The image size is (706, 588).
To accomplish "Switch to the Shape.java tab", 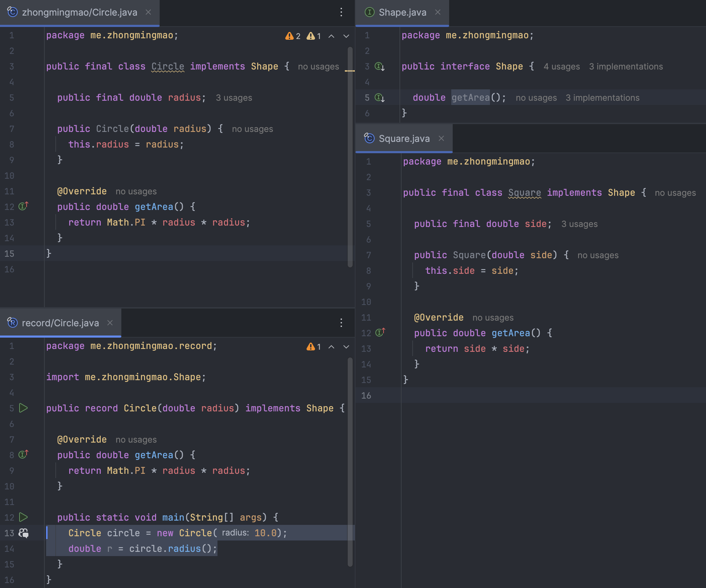I will point(402,12).
